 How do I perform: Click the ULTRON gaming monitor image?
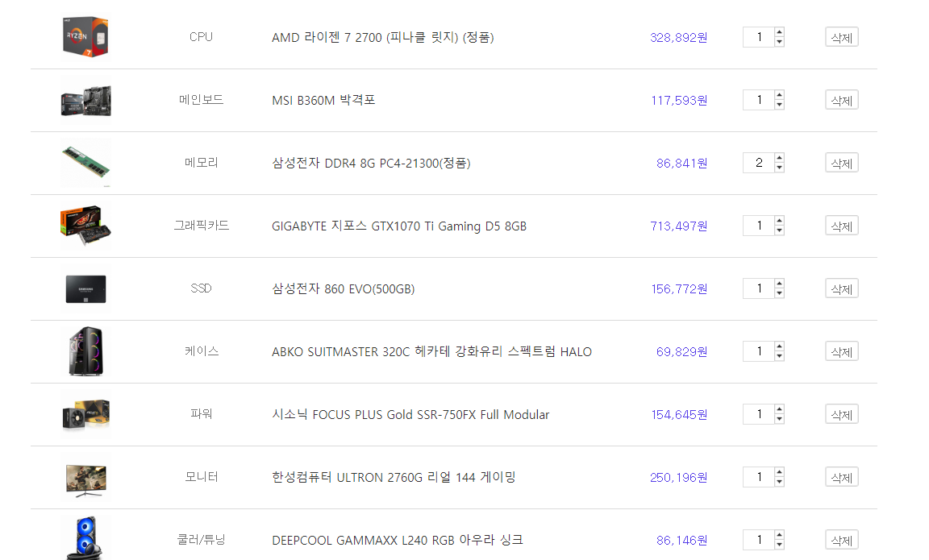(85, 477)
